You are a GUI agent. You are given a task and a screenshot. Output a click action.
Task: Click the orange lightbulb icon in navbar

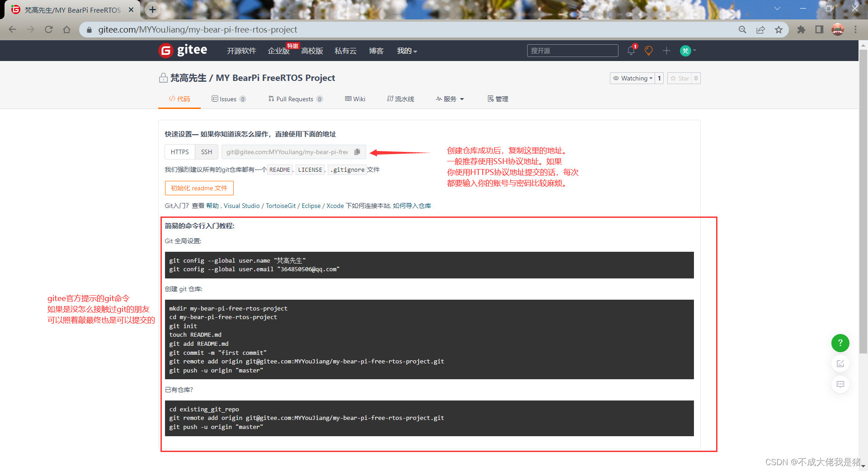(649, 51)
